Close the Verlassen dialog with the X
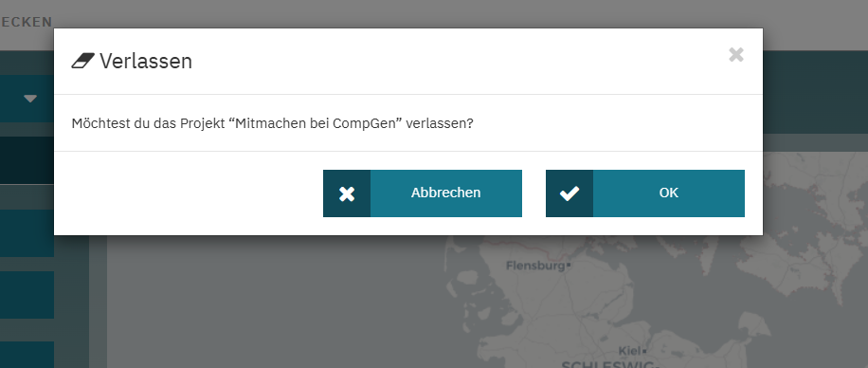Image resolution: width=868 pixels, height=368 pixels. [x=735, y=55]
